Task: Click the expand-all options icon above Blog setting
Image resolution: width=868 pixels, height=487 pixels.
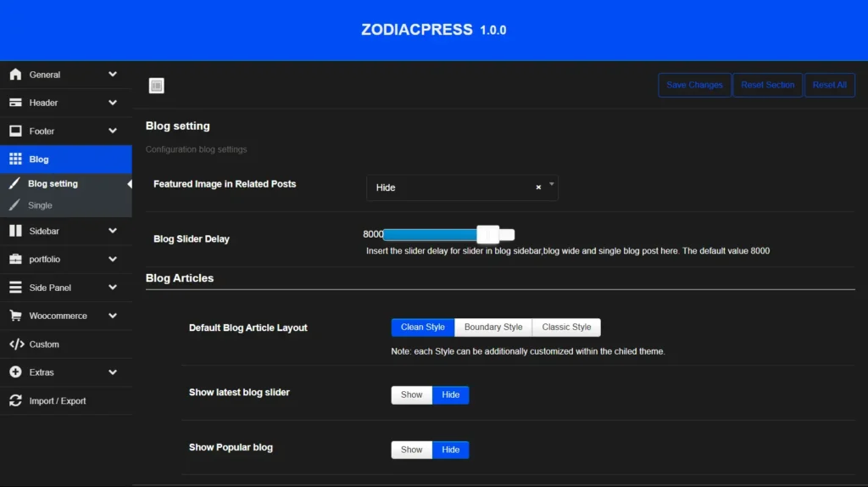Action: click(x=156, y=85)
